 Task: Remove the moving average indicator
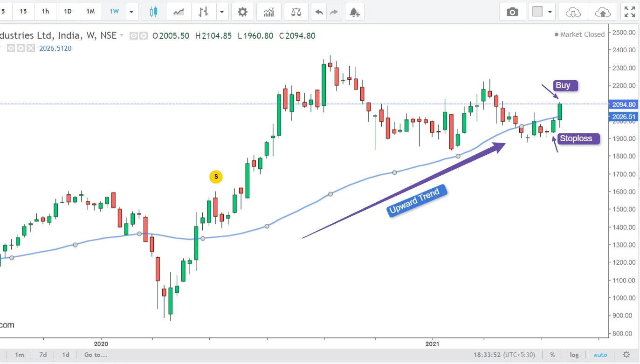(30, 48)
